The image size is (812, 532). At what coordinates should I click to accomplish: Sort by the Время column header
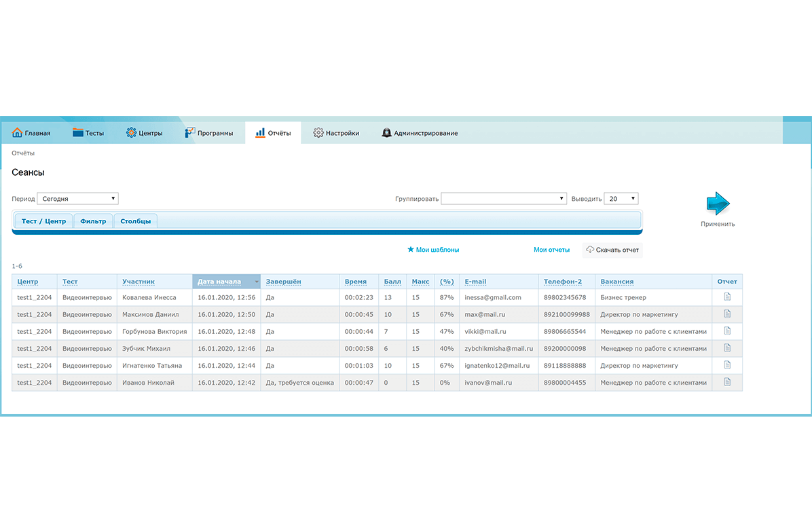click(356, 282)
